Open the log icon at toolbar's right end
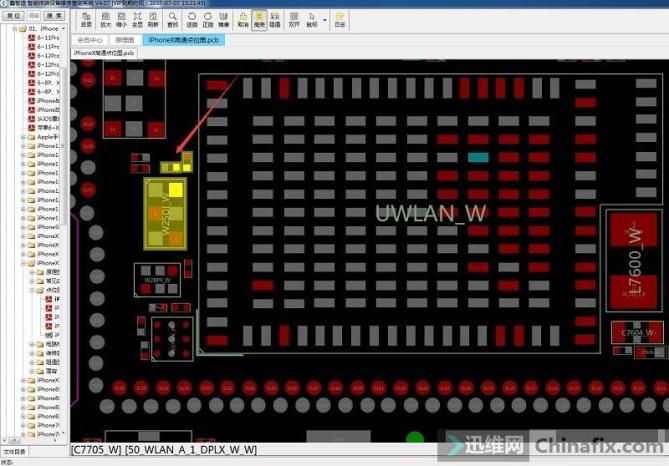This screenshot has width=669, height=466. click(x=340, y=18)
